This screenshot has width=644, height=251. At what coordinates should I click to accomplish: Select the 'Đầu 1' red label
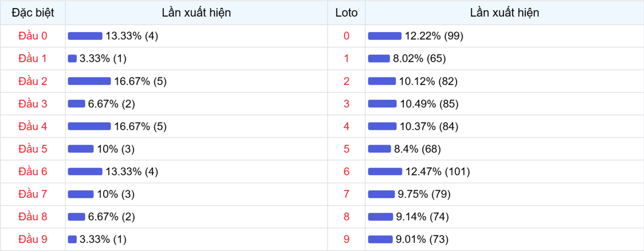coord(33,59)
